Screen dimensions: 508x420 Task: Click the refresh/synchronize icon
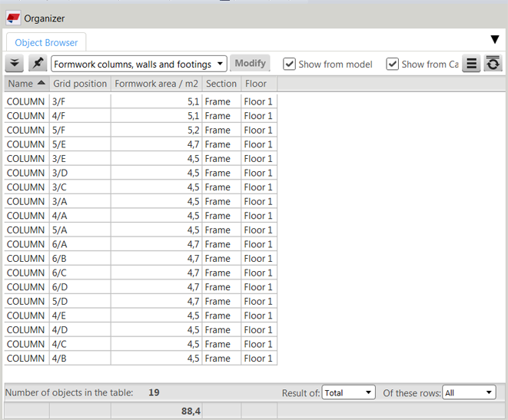[493, 64]
